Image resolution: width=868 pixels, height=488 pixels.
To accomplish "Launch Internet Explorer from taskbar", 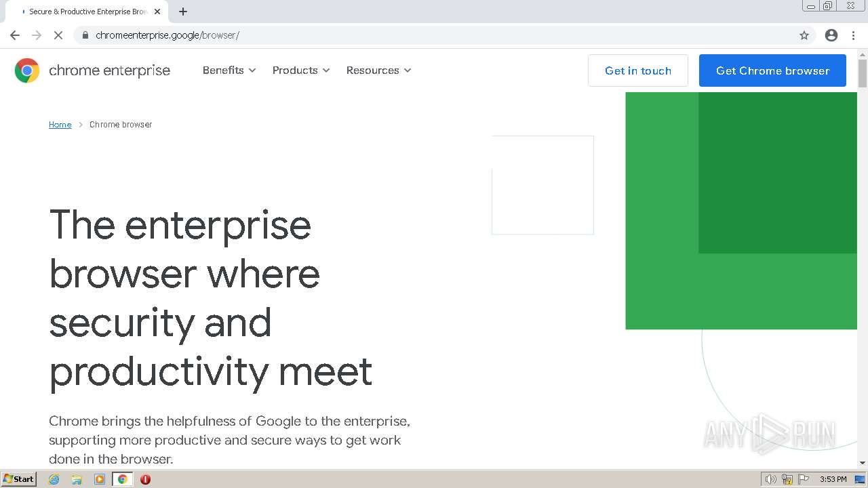I will (x=54, y=479).
